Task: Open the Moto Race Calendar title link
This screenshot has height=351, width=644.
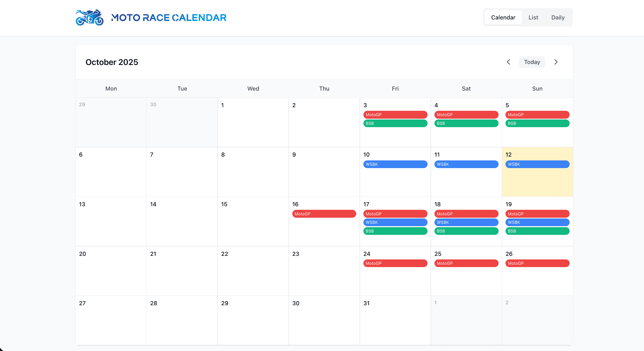Action: 169,17
